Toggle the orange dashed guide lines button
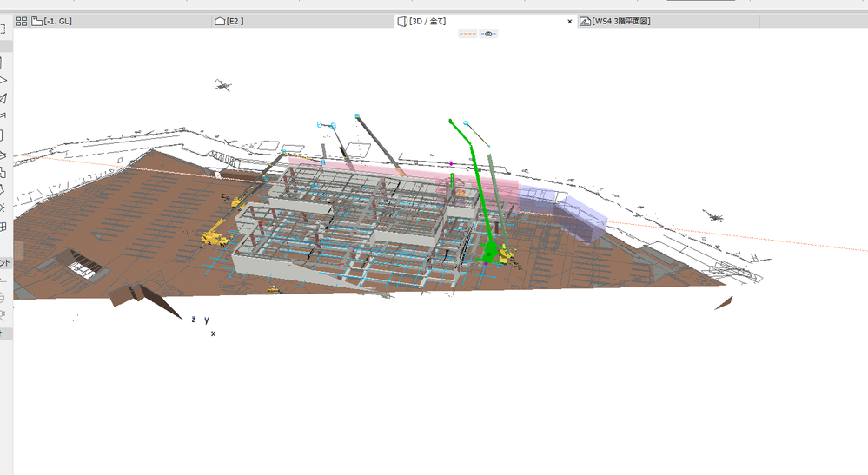The image size is (868, 475). click(x=467, y=34)
